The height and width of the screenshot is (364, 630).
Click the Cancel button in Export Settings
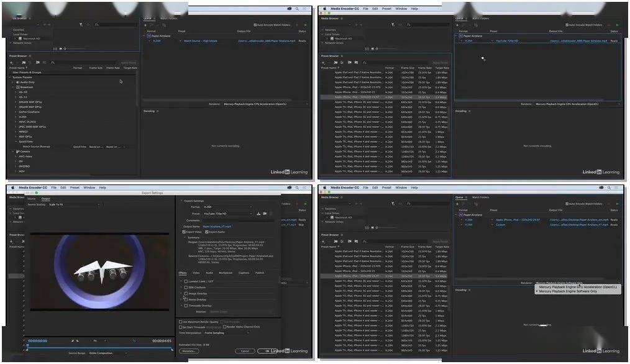click(245, 351)
